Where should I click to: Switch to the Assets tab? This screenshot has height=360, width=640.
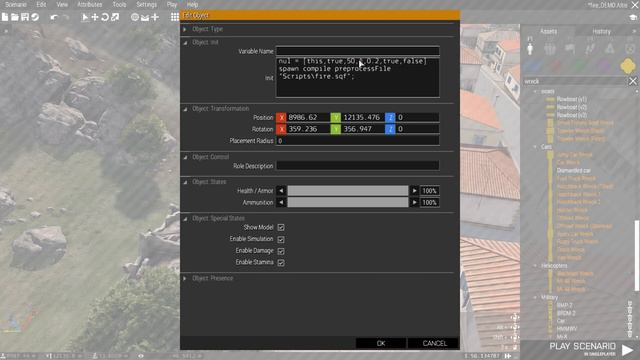coord(548,31)
